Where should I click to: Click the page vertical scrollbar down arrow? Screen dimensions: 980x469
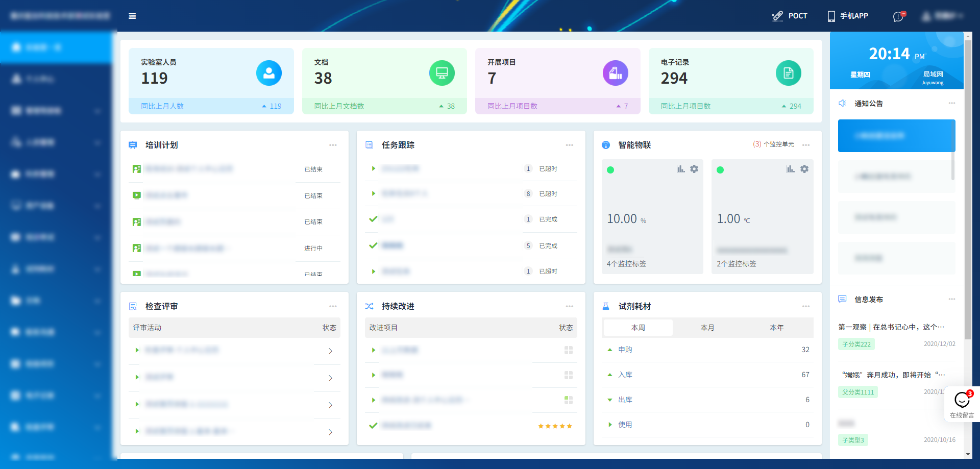point(968,454)
